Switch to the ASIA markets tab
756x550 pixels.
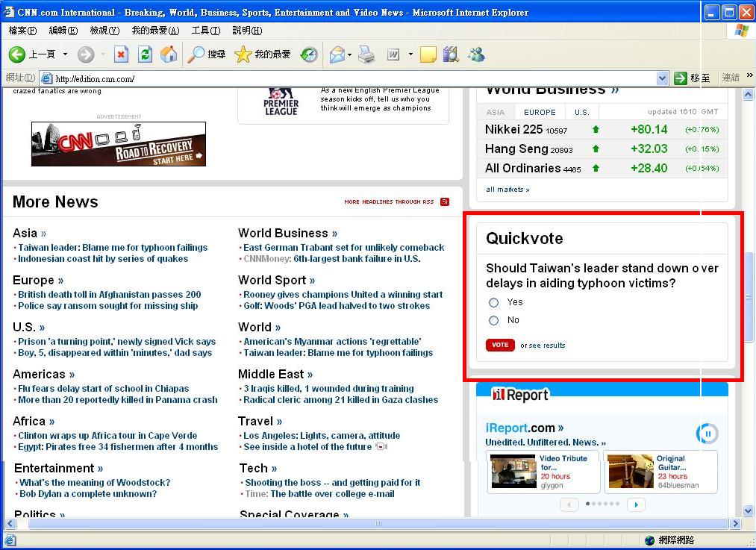(495, 113)
